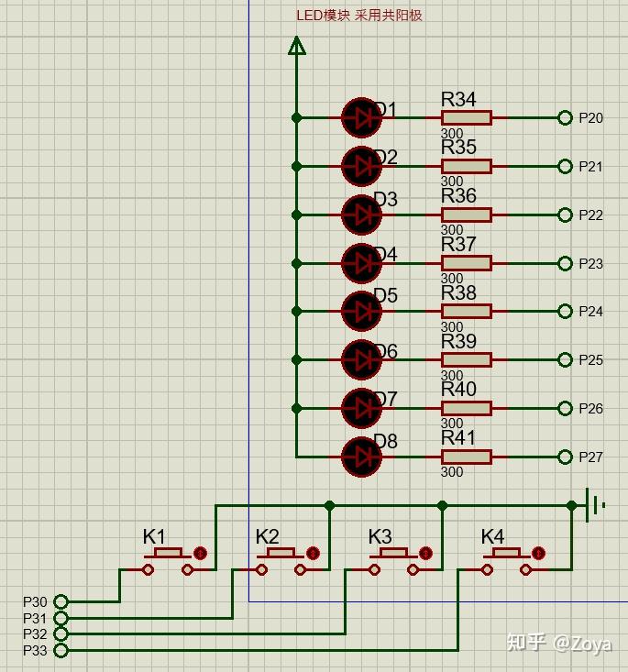Click LED D8 at the bottom
Viewport: 628px width, 672px height.
pos(361,457)
